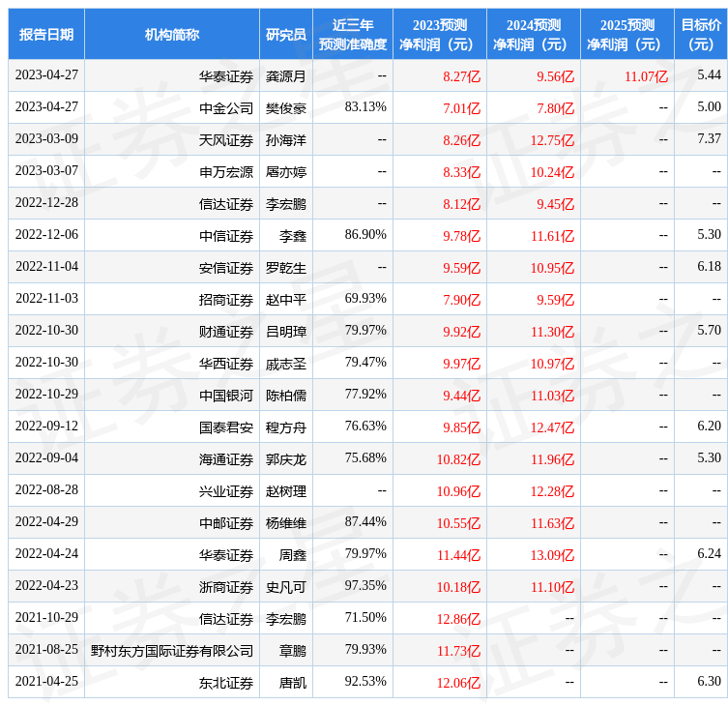Click the 2023预测净利润 column header
The height and width of the screenshot is (706, 728).
[440, 35]
